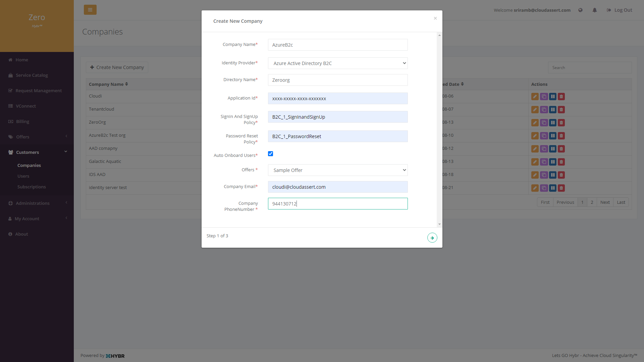Copy the ZeroOrg company row

click(x=544, y=123)
